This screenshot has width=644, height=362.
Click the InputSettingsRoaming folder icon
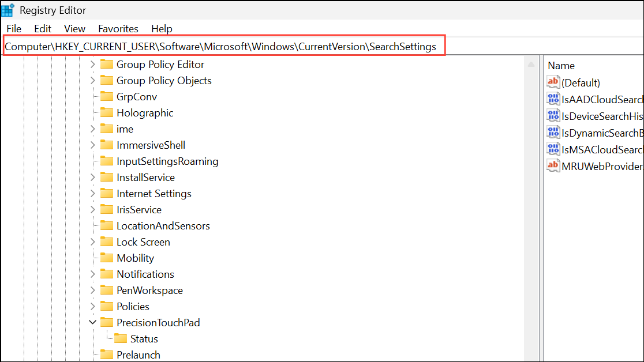click(107, 161)
